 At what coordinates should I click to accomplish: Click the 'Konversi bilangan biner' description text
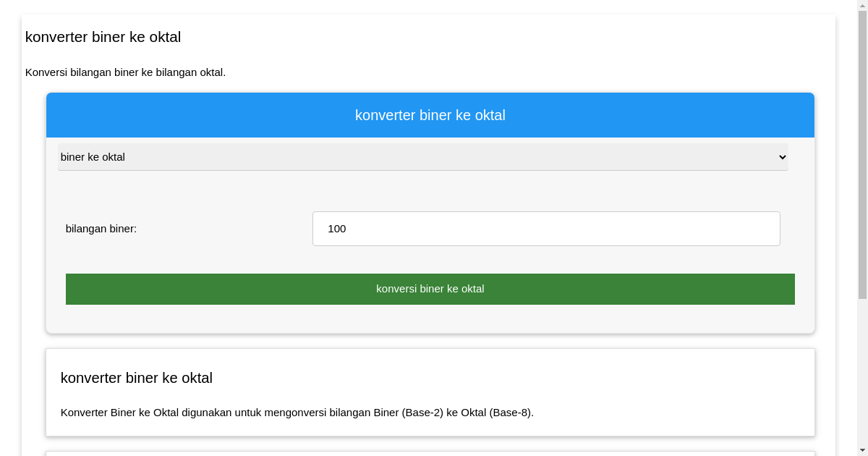click(125, 72)
